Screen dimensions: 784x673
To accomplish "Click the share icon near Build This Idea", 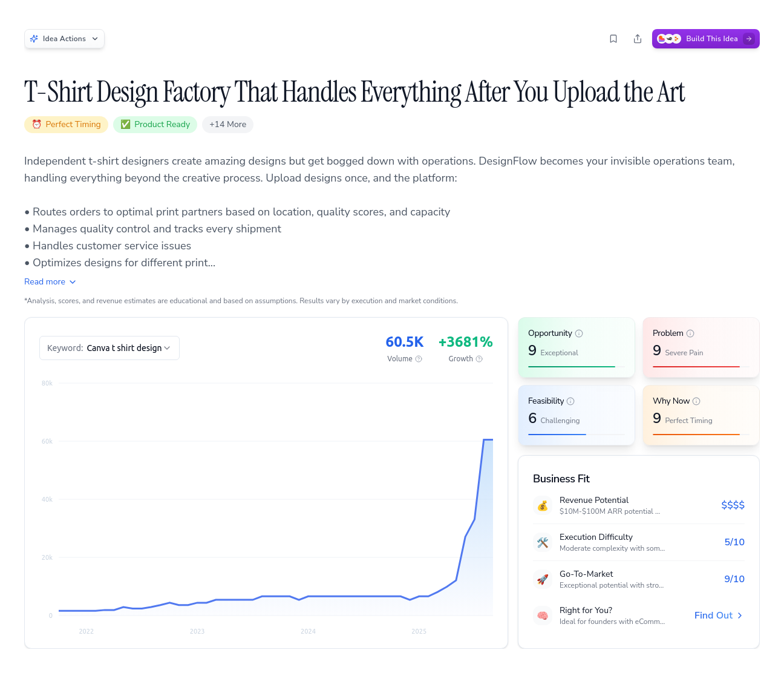I will 638,38.
